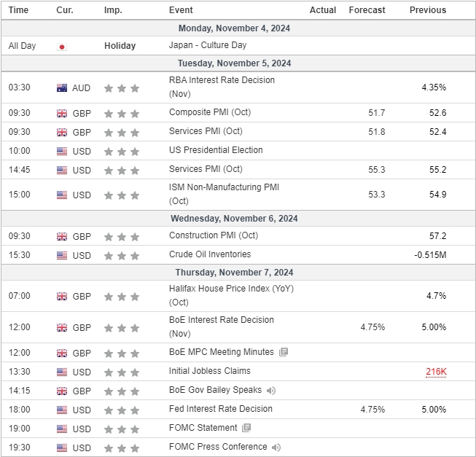
Task: Open Japan - Culture Day event
Action: pyautogui.click(x=208, y=45)
